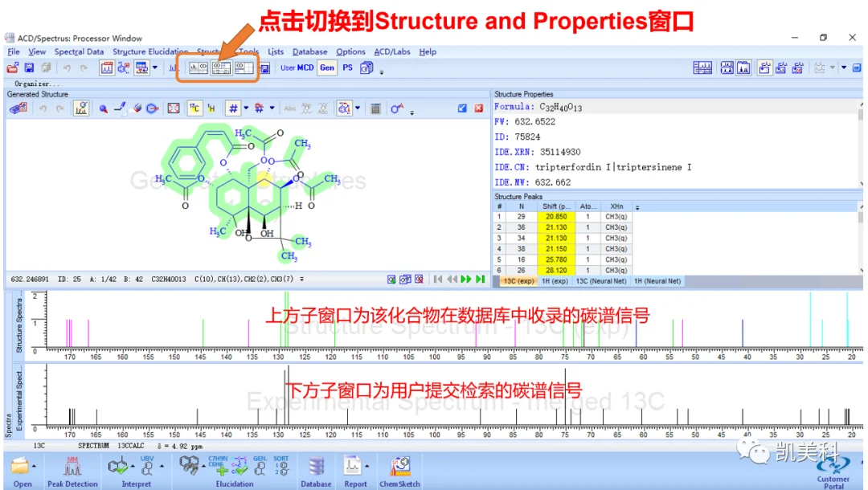
Task: Open dropdown next to atom numbering hash
Action: (x=246, y=108)
